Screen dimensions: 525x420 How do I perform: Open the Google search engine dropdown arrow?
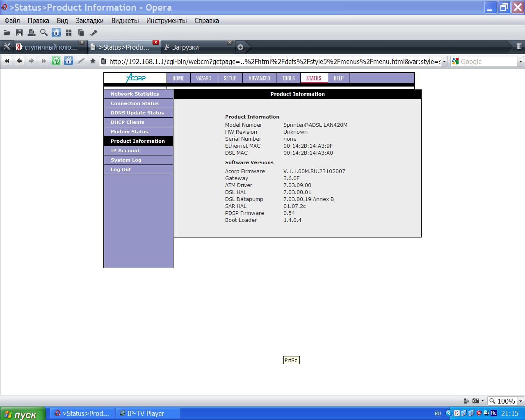pyautogui.click(x=520, y=62)
